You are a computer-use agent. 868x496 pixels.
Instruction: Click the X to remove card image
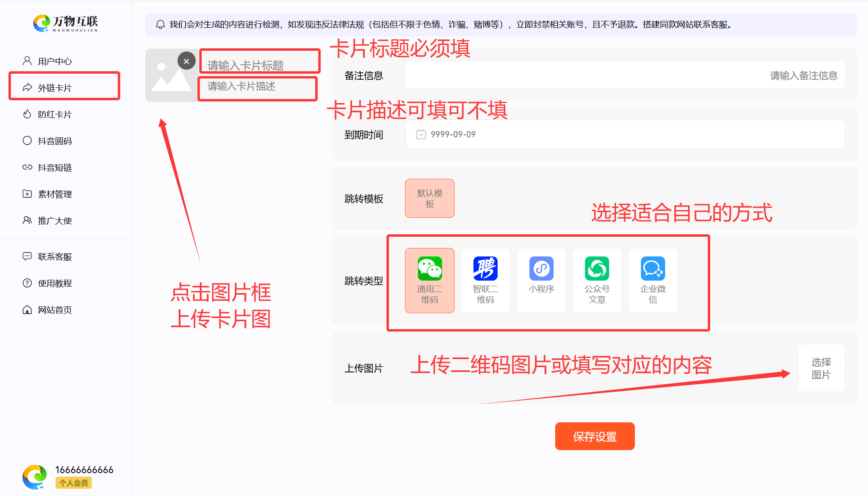pos(186,61)
